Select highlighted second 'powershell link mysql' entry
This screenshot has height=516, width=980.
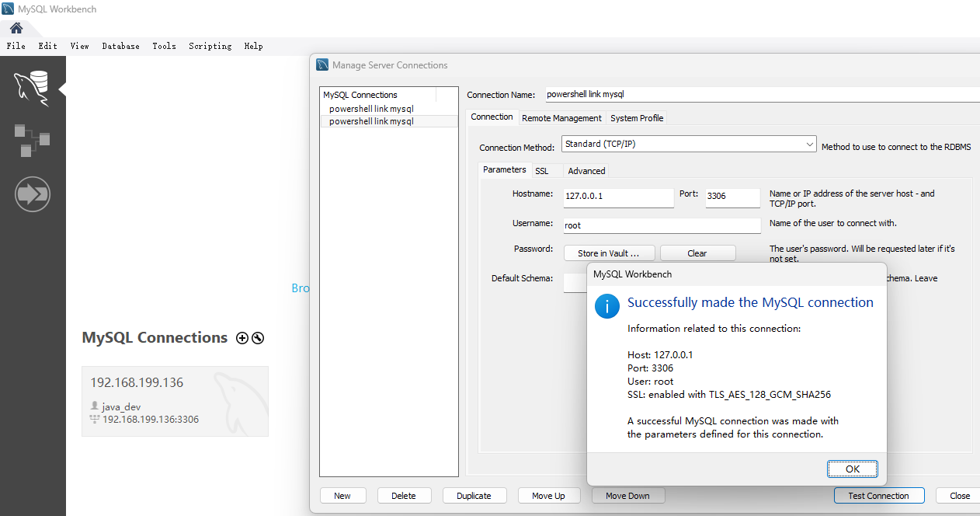[x=388, y=121]
